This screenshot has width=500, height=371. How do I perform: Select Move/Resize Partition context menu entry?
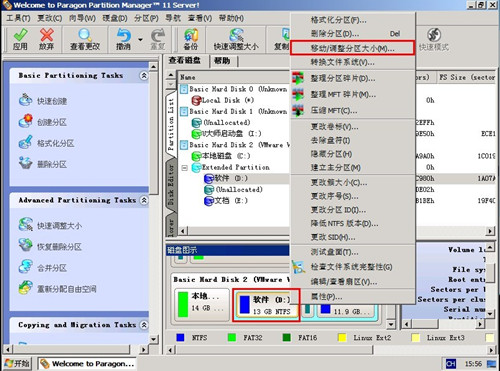[x=352, y=48]
